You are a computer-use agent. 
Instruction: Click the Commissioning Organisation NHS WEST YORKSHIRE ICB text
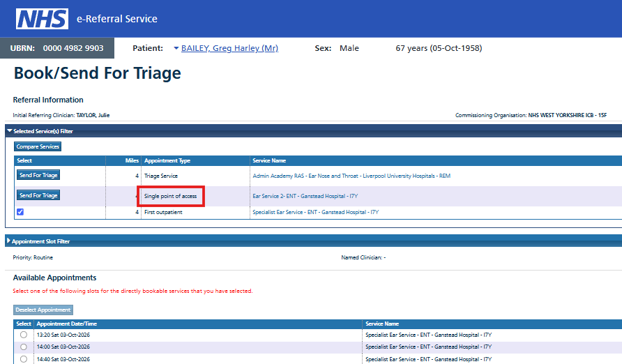coord(531,115)
